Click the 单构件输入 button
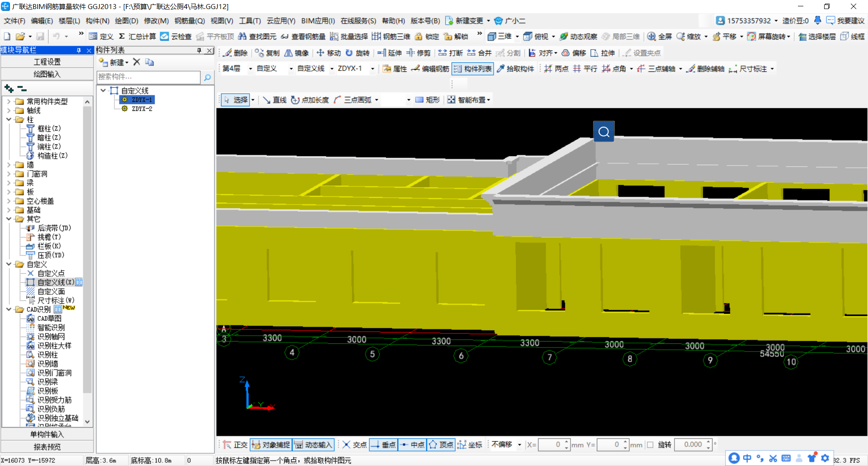The width and height of the screenshot is (868, 466). click(47, 434)
